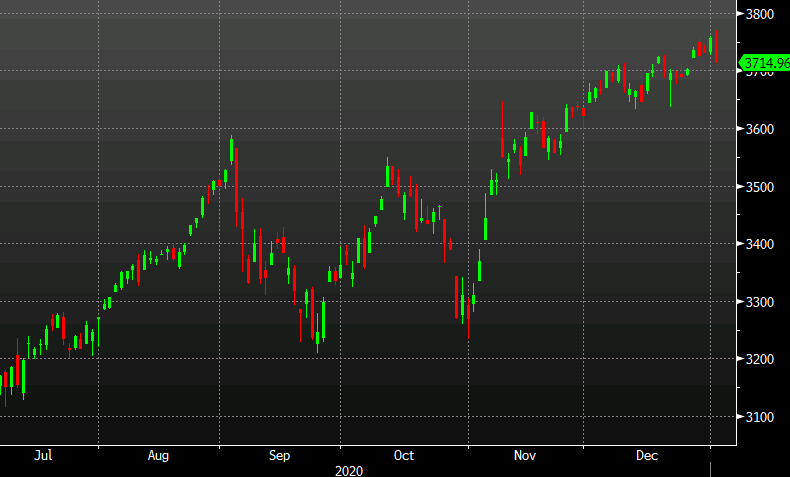790x477 pixels.
Task: Click the 3714.96 current price tag
Action: [764, 64]
